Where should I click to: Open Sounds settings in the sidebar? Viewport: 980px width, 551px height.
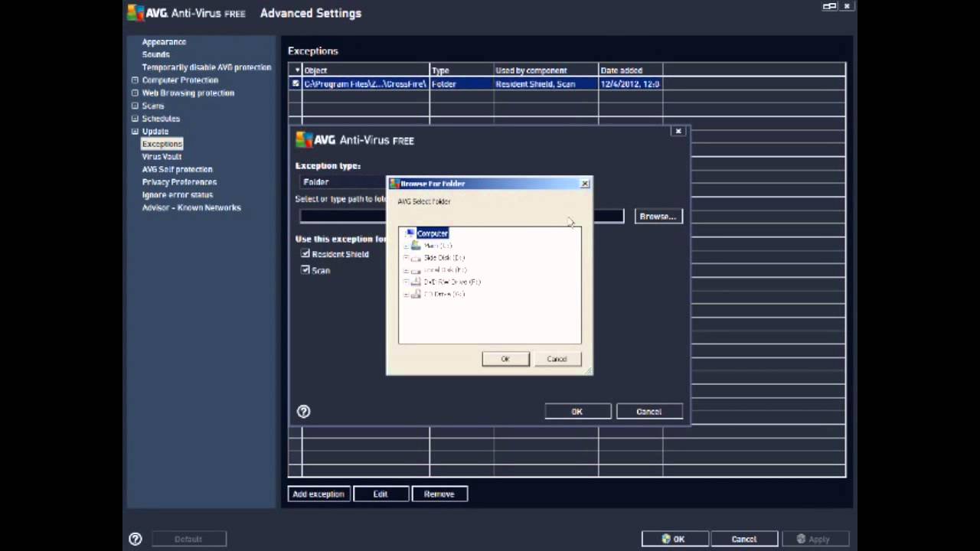[x=155, y=54]
